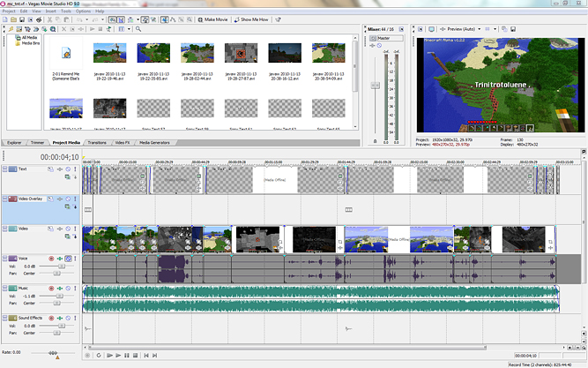Switch to the Transitions tab
The width and height of the screenshot is (588, 368).
coord(97,143)
